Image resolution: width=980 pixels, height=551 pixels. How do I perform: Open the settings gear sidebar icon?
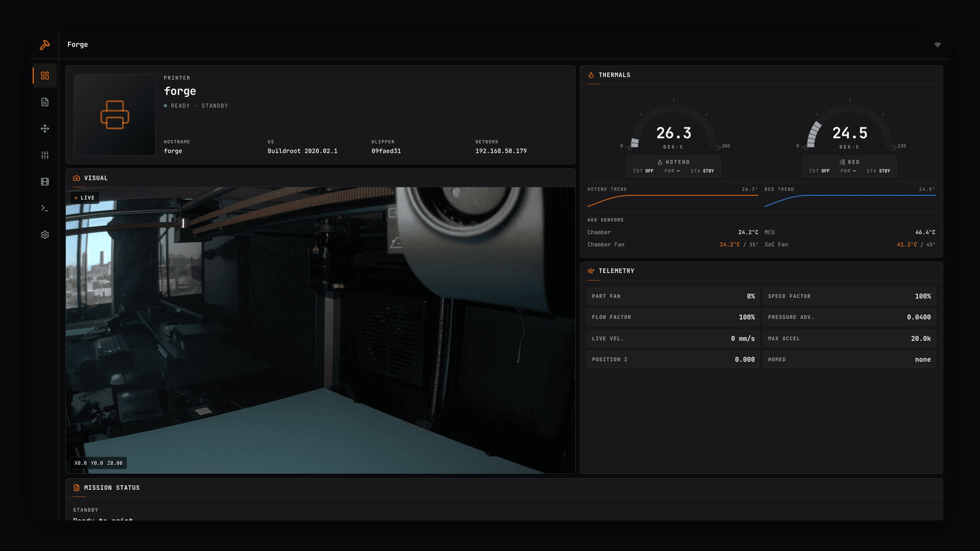45,235
